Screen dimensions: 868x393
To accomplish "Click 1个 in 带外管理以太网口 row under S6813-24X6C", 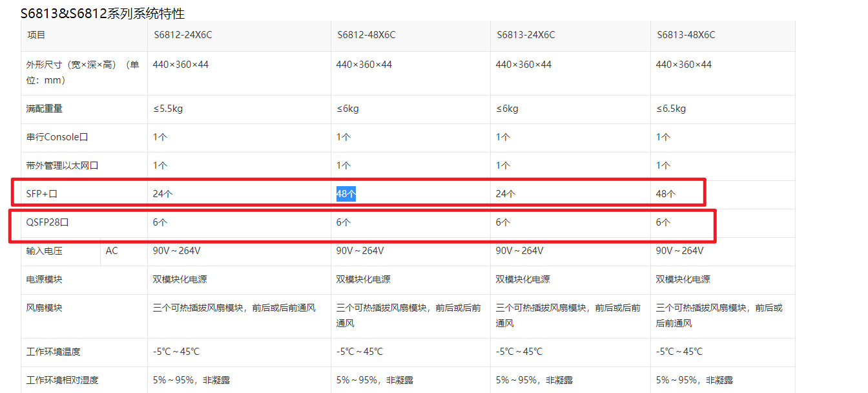I will coord(503,165).
